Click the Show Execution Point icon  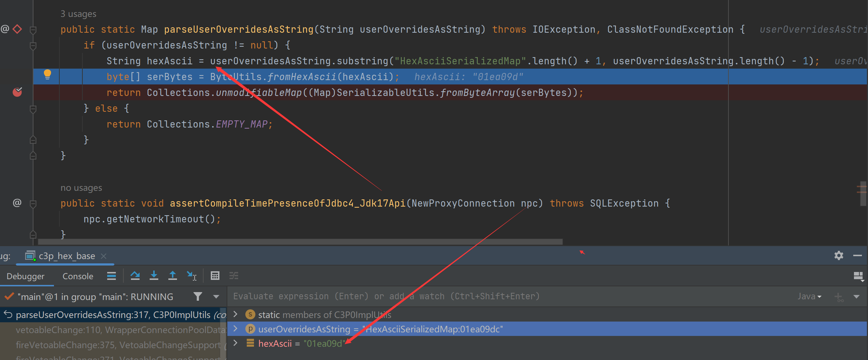(112, 276)
